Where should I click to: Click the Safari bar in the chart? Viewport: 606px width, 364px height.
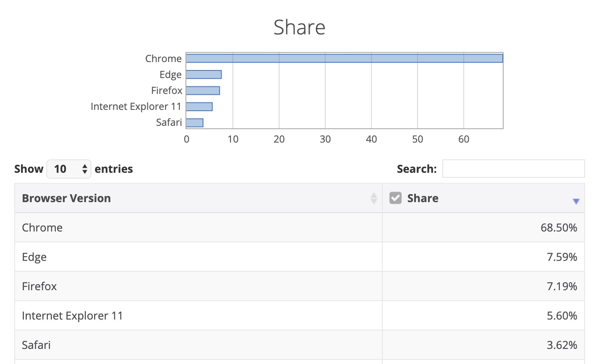click(x=194, y=122)
